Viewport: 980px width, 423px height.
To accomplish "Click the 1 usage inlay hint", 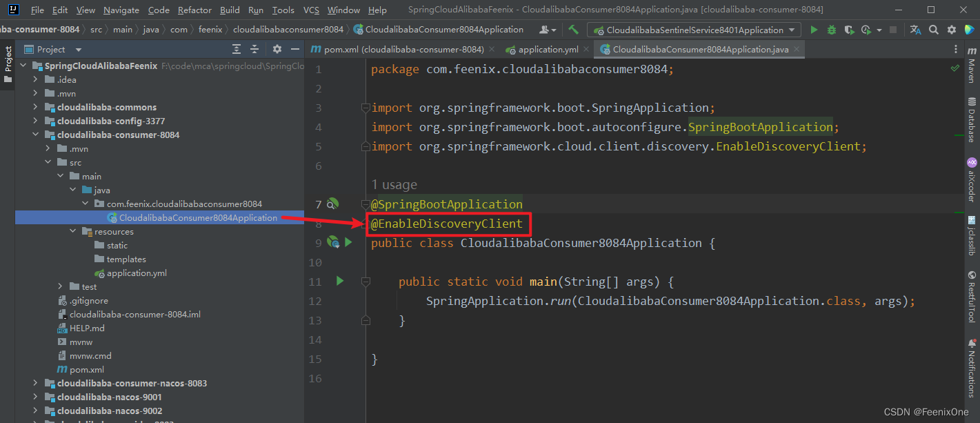I will 394,184.
